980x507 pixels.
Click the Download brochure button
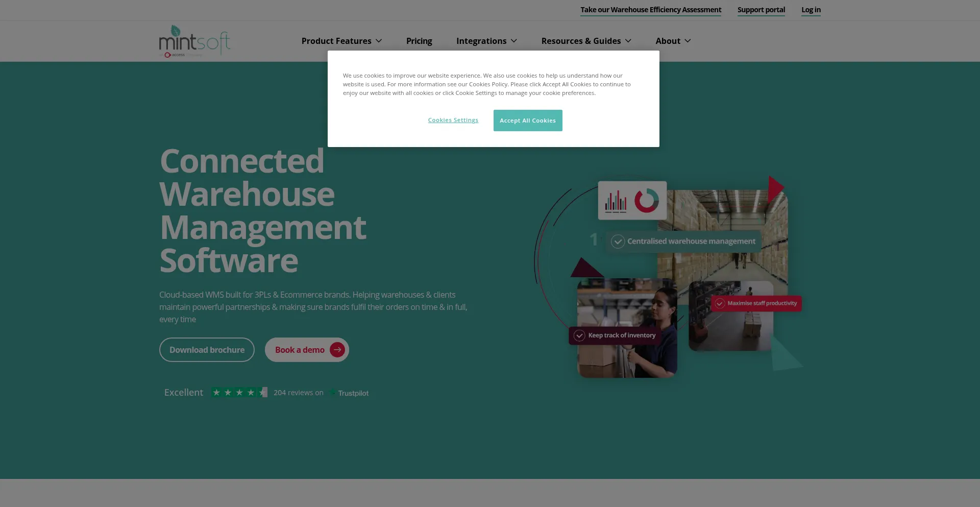207,350
